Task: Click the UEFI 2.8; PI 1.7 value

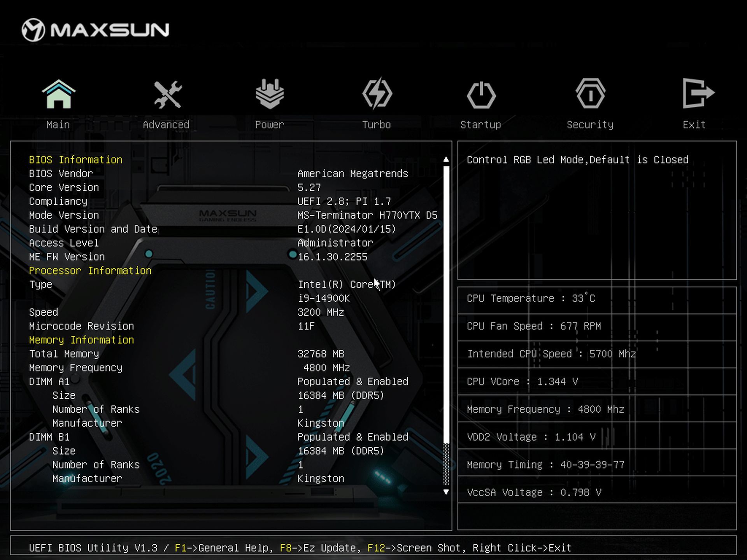Action: (344, 201)
